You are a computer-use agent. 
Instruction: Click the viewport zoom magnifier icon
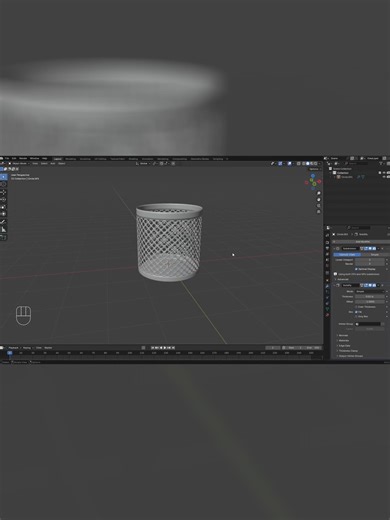pyautogui.click(x=319, y=193)
